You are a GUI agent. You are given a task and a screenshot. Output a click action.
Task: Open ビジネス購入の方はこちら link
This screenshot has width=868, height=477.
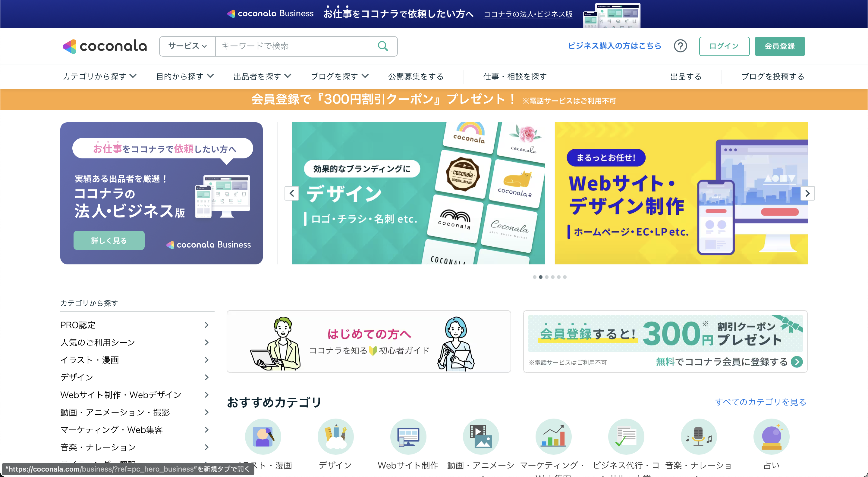[x=614, y=46]
